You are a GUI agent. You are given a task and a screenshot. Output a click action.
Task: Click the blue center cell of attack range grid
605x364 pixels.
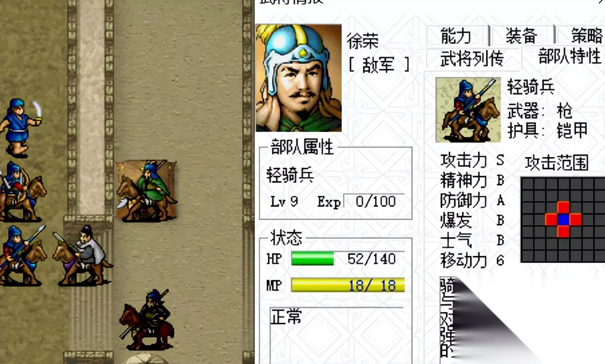563,219
